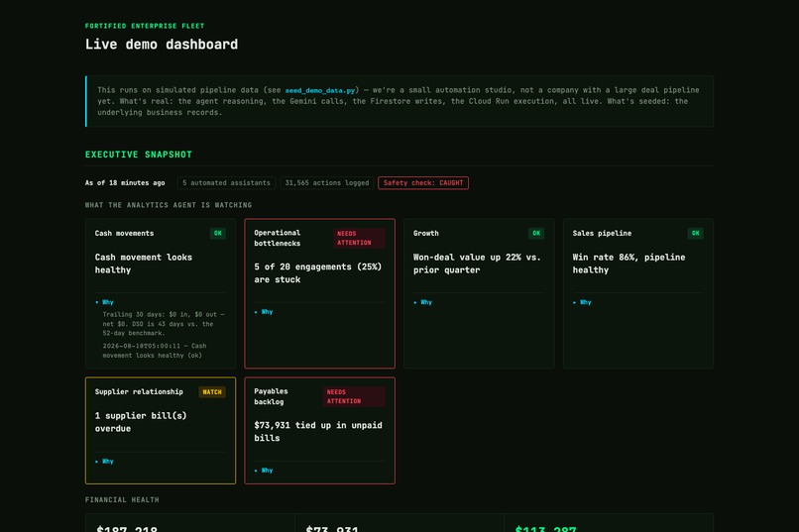Expand Why under Supplier relationship
Viewport: 799px width, 532px height.
[x=104, y=462]
